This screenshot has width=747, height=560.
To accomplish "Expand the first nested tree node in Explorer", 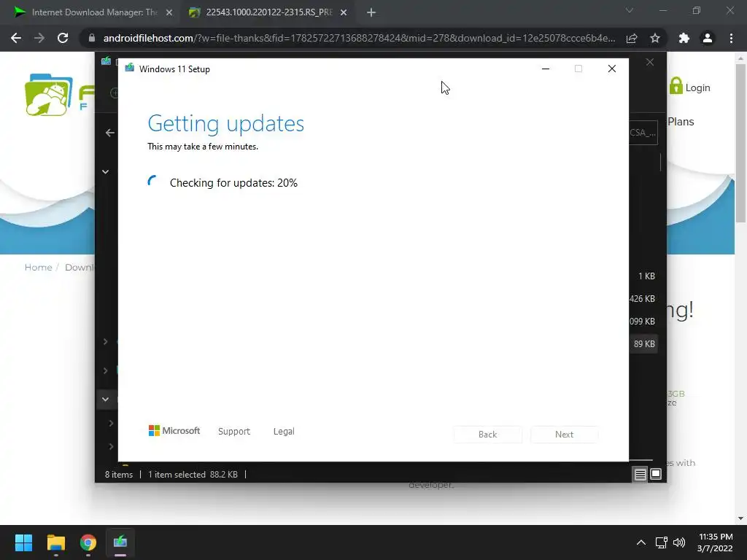I will pyautogui.click(x=111, y=423).
